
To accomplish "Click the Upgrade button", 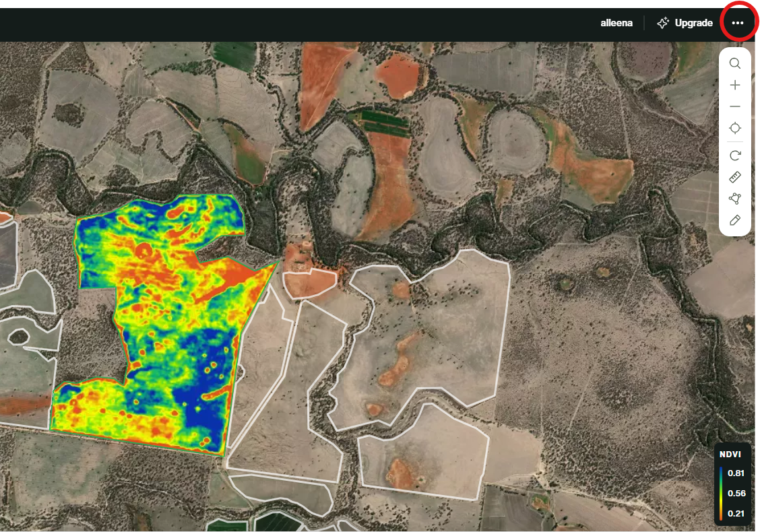I will 693,23.
